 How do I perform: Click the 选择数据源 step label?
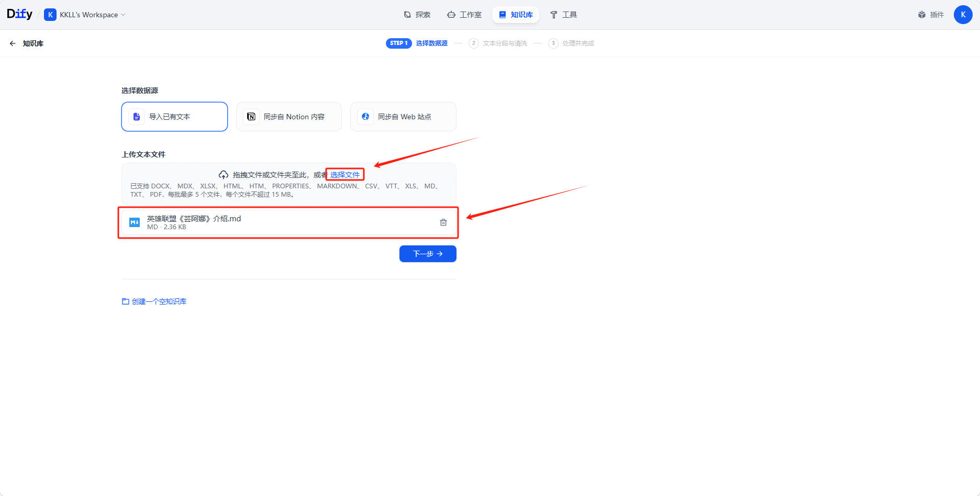432,43
